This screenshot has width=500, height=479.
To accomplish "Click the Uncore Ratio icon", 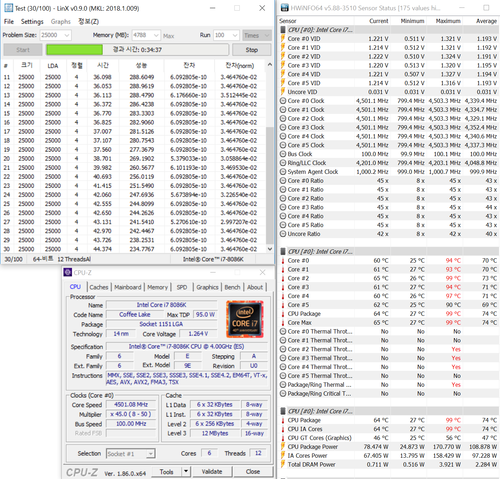I will (x=283, y=234).
